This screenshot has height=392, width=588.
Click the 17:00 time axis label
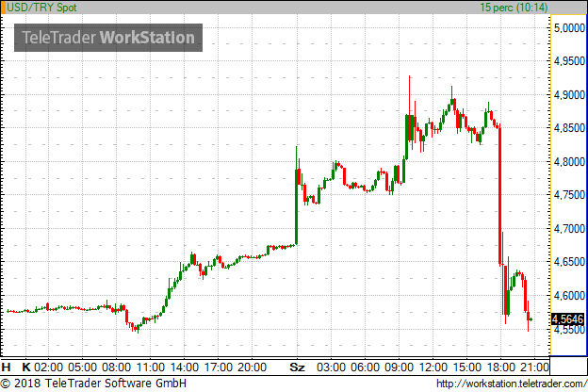[219, 367]
